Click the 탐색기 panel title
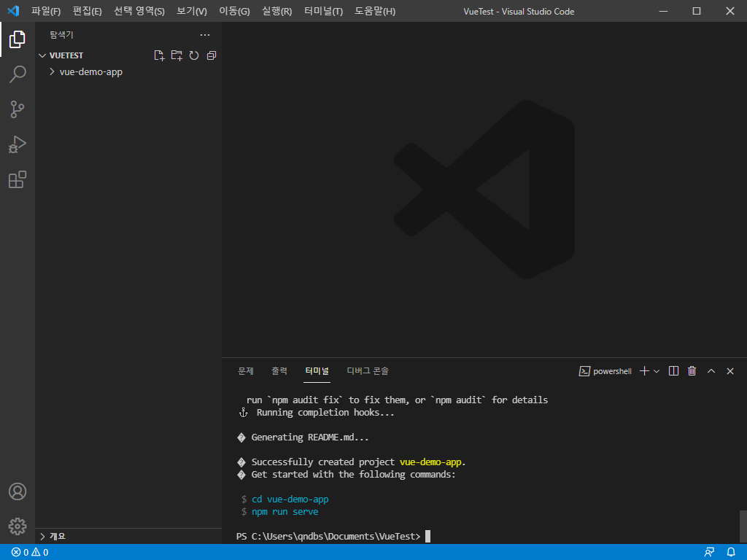This screenshot has height=560, width=747. (61, 35)
